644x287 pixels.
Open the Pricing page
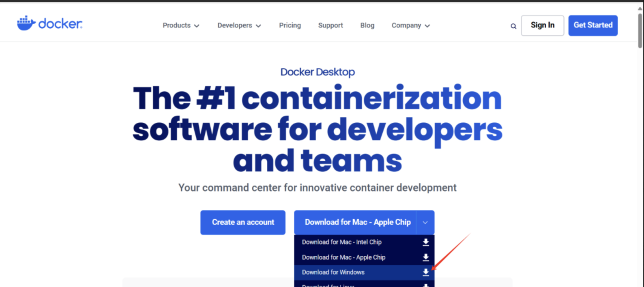[x=290, y=26]
